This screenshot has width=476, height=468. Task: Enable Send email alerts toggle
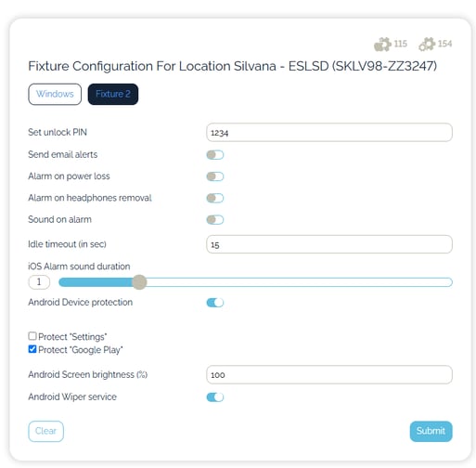(215, 155)
